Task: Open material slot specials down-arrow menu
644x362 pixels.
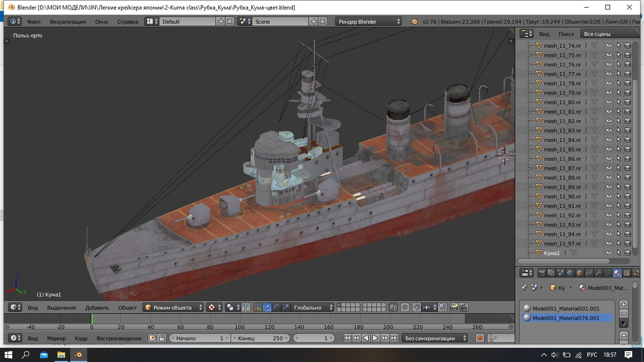Action: pyautogui.click(x=624, y=324)
